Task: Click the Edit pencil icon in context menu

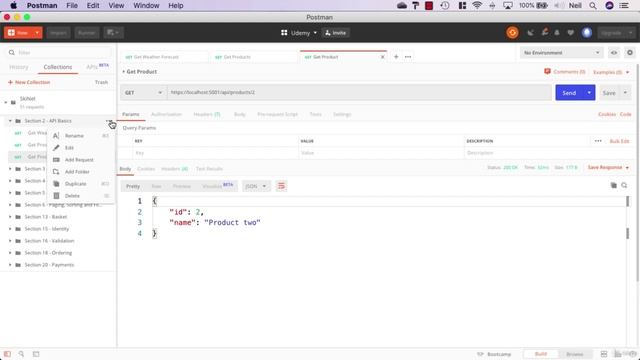Action: pyautogui.click(x=56, y=148)
